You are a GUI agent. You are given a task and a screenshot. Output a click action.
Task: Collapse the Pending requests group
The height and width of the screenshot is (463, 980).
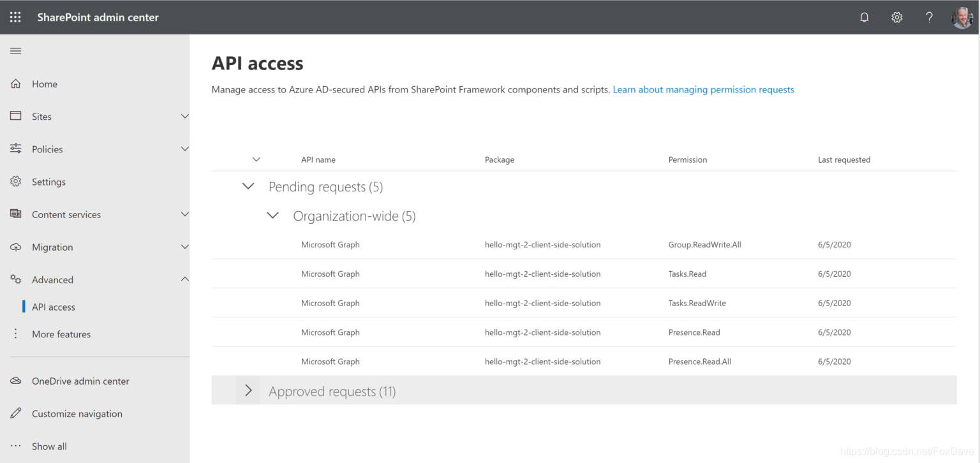point(248,187)
